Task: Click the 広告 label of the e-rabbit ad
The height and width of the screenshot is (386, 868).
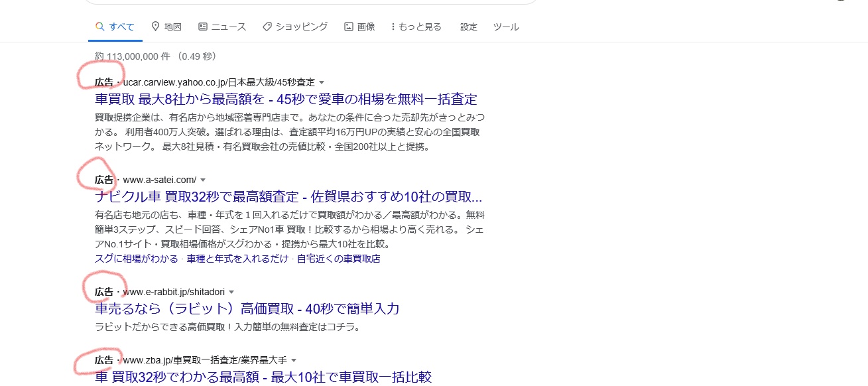Action: click(x=104, y=292)
